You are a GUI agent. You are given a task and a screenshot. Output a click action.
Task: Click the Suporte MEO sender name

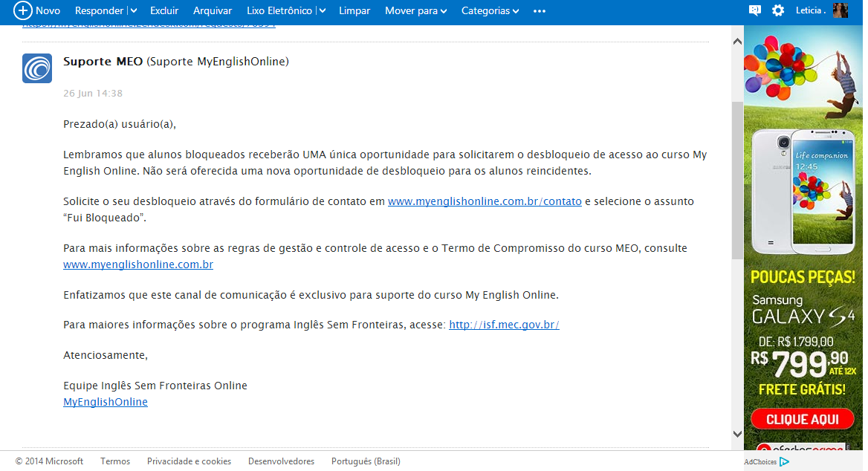pos(103,62)
